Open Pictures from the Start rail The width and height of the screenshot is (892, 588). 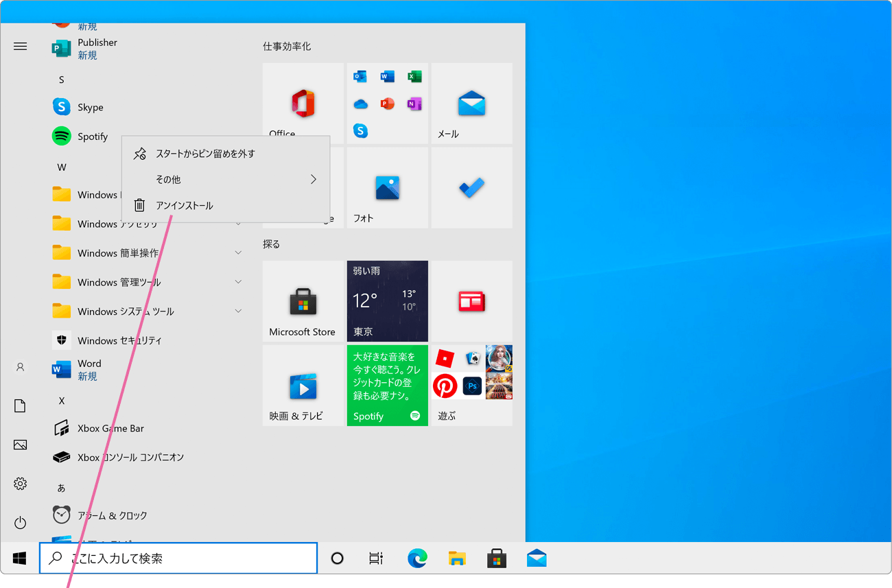[20, 445]
